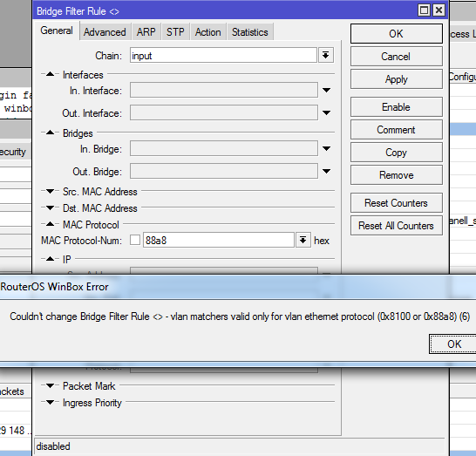Expand the Dst. MAC Address section
476x456 pixels.
click(50, 208)
